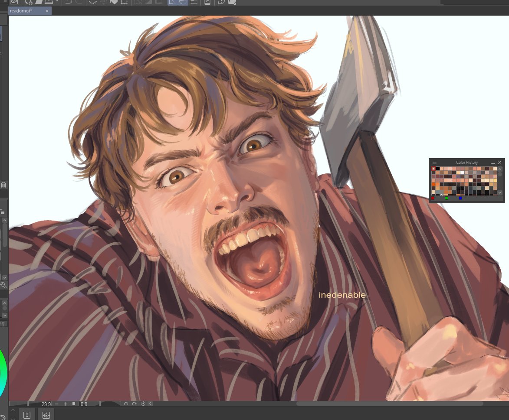Open the Clip Studio launcher icon
This screenshot has width=509, height=420.
tap(13, 2)
